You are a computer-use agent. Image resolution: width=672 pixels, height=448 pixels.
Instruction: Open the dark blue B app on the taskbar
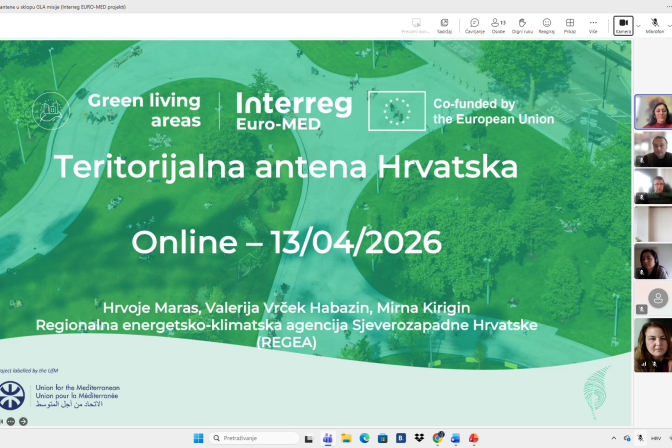[x=401, y=438]
